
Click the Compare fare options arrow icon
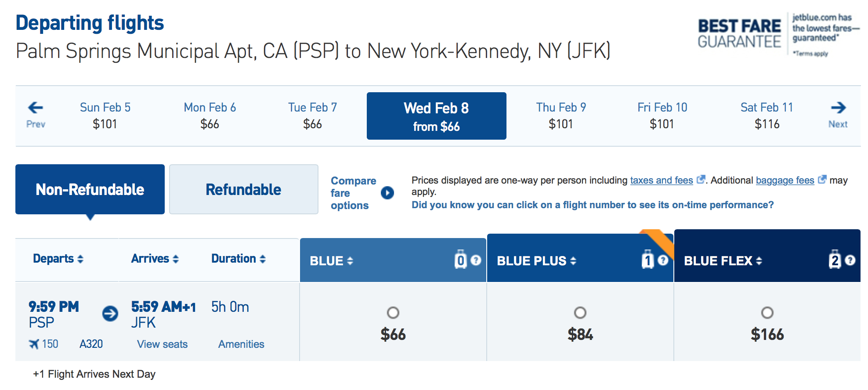[x=387, y=193]
